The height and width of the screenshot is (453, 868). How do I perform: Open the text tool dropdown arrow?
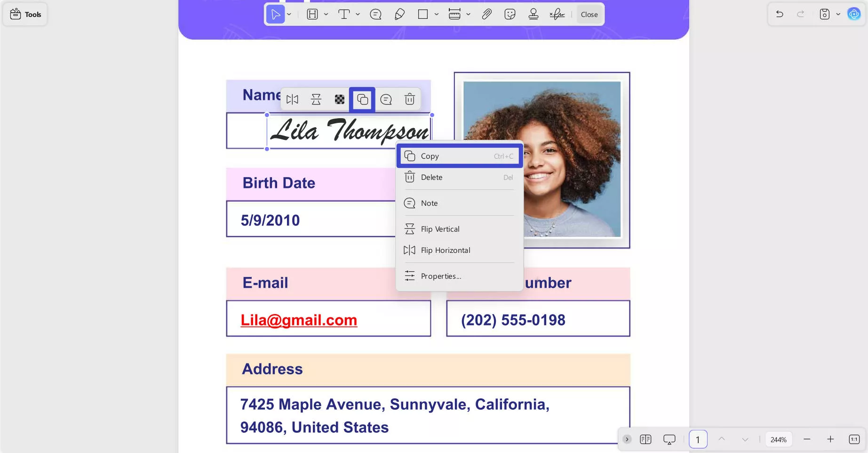(x=358, y=14)
